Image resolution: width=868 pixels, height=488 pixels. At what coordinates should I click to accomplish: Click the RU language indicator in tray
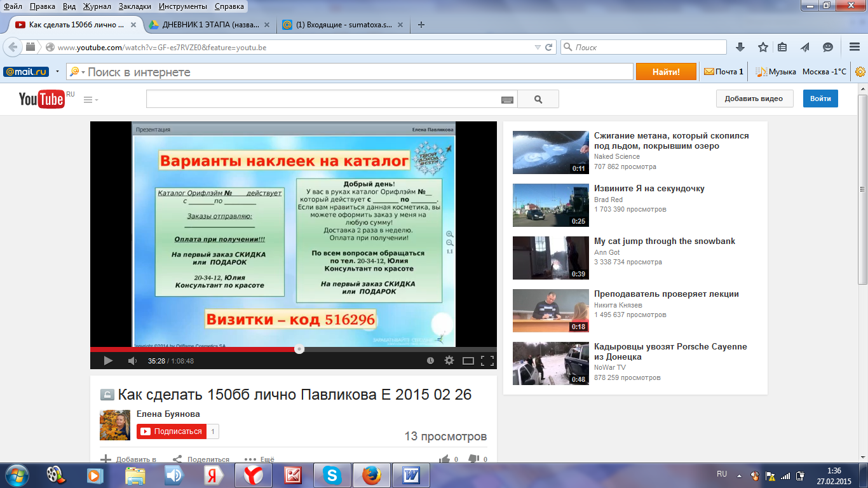(x=722, y=474)
